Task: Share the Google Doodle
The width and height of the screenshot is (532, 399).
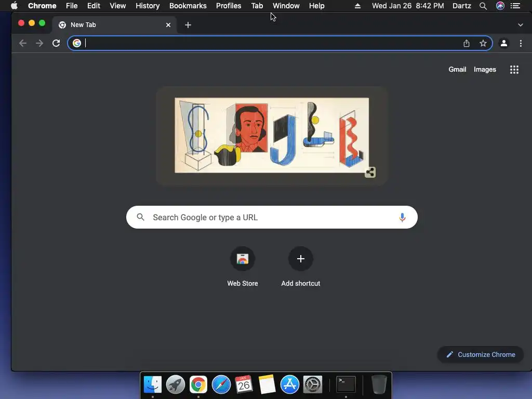Action: 370,172
